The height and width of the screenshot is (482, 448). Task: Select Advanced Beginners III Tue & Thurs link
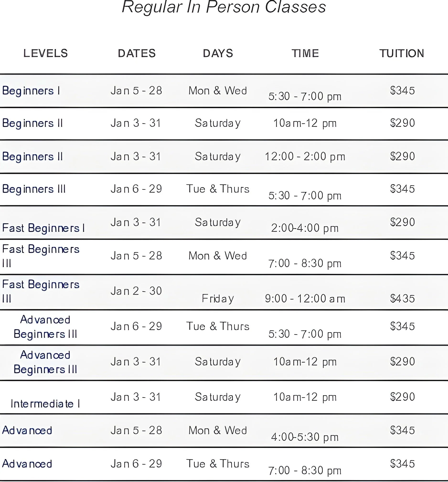click(x=45, y=327)
